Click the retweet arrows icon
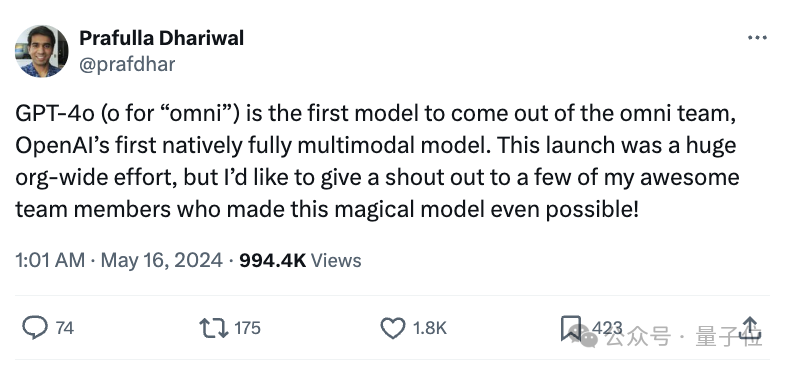Viewport: 788px width, 368px height. tap(214, 328)
